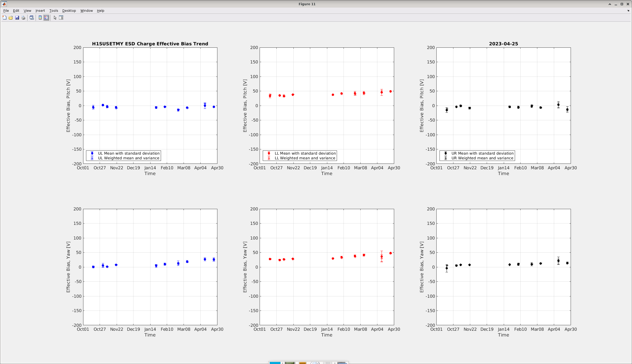The image size is (632, 364).
Task: Activate the Edit Plot arrow tool
Action: coord(55,18)
